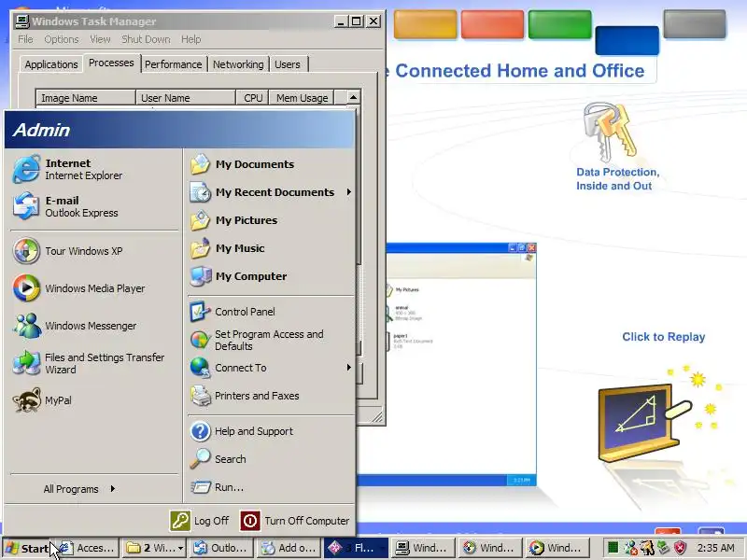Image resolution: width=747 pixels, height=560 pixels.
Task: Open My Computer
Action: pos(271,276)
